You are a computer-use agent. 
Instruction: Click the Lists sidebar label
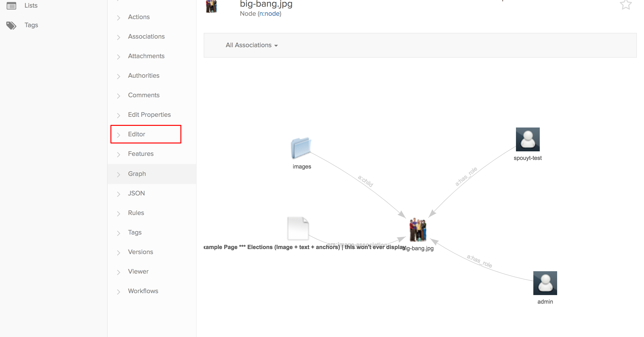[x=31, y=5]
